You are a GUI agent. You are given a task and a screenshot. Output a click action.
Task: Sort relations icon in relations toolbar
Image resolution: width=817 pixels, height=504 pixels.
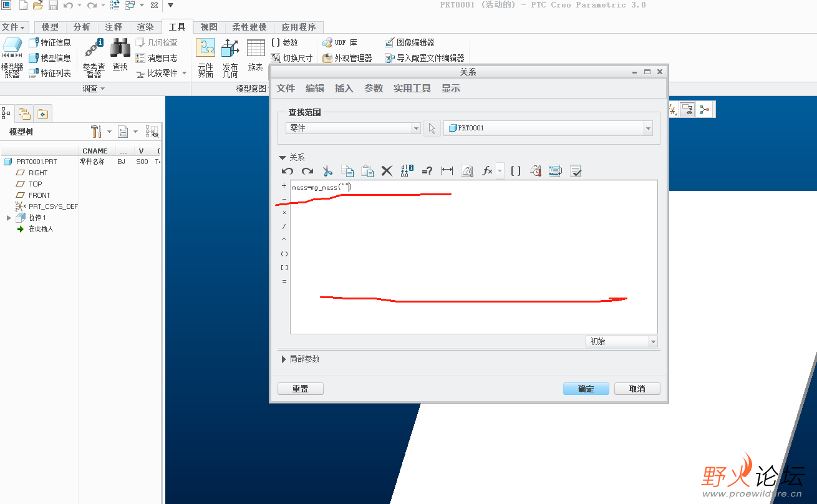[556, 171]
